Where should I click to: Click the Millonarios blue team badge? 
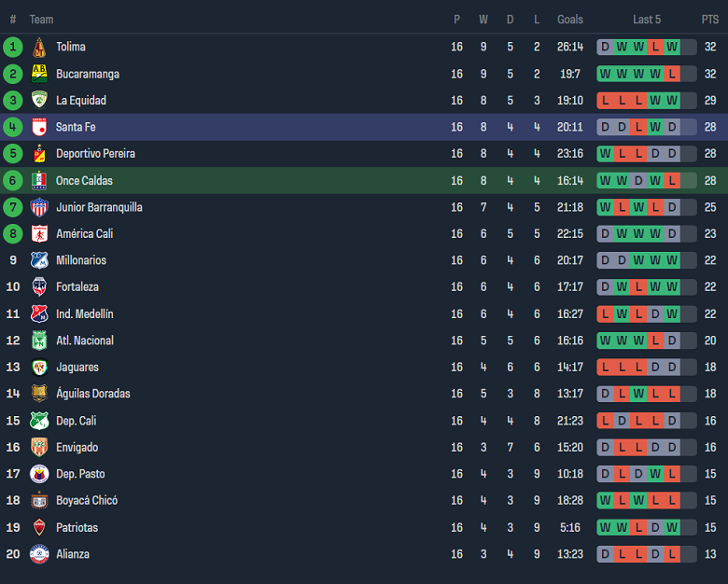(39, 260)
